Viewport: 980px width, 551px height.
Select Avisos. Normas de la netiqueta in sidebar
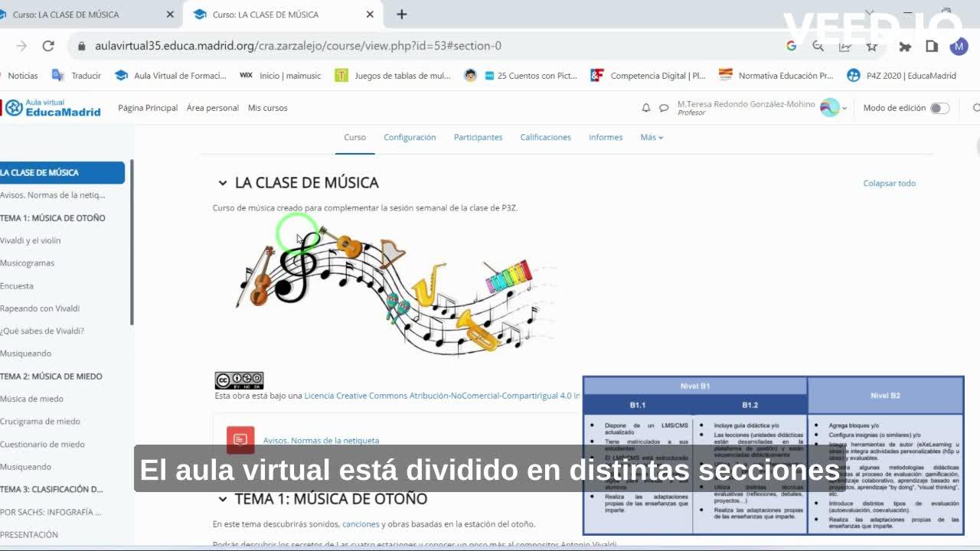(x=53, y=195)
